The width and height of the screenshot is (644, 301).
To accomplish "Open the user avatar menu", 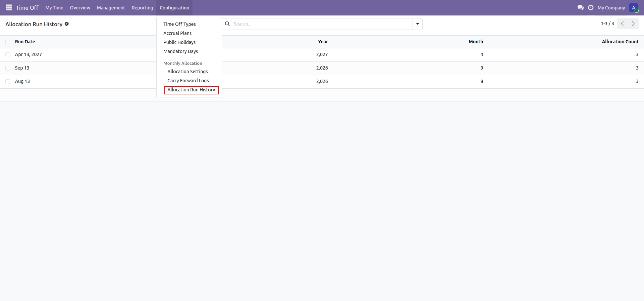I will (634, 8).
